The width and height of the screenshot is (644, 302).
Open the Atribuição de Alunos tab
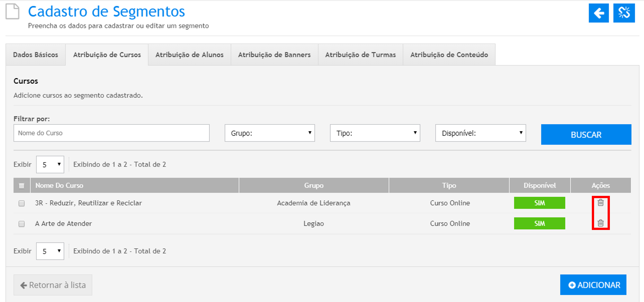coord(189,55)
